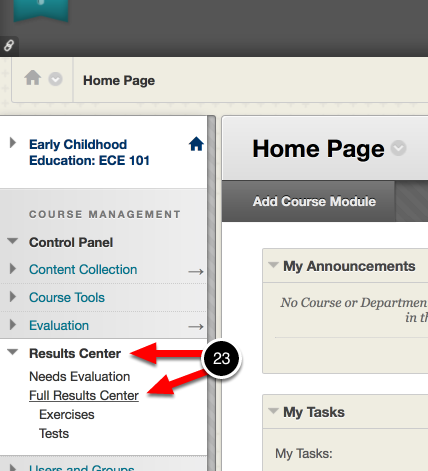Collapse the My Announcements module

tap(273, 265)
